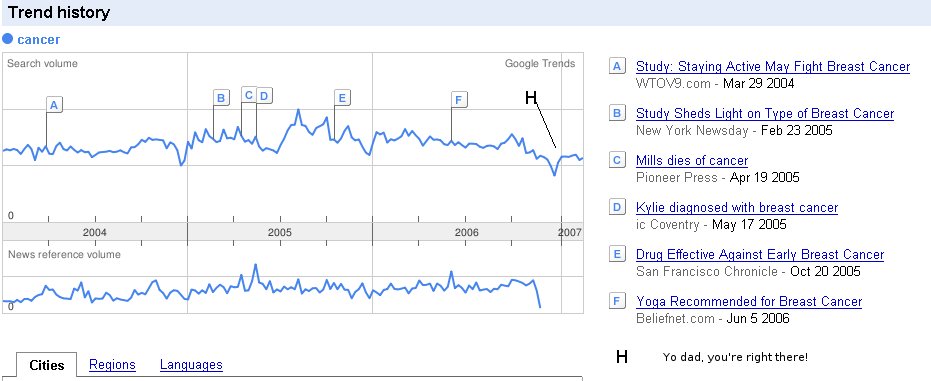
Task: Click the B icon in news list
Action: [x=617, y=113]
